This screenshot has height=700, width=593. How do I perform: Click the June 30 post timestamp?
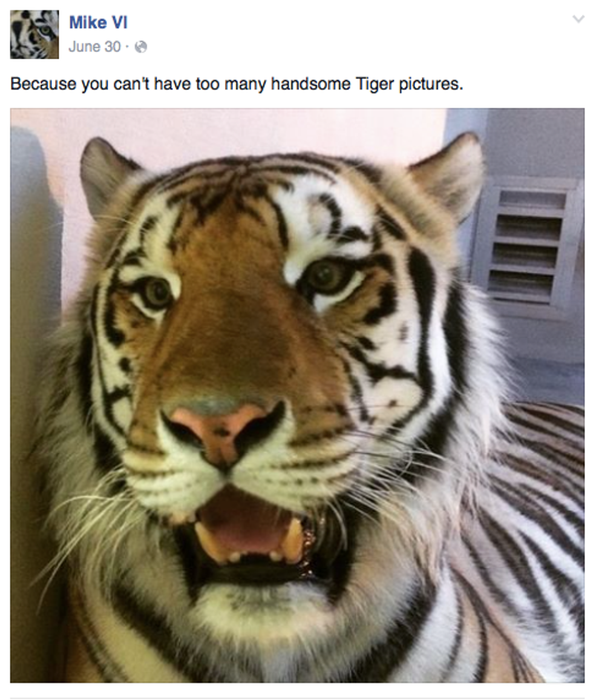click(94, 47)
